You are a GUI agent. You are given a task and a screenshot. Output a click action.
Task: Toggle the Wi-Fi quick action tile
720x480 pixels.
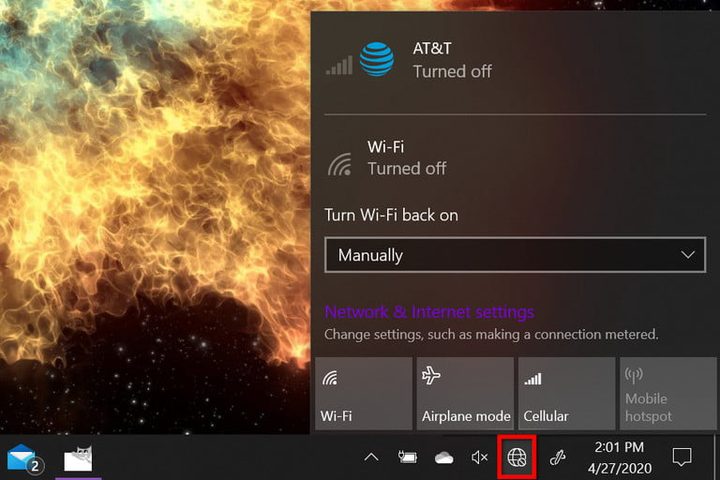coord(364,394)
